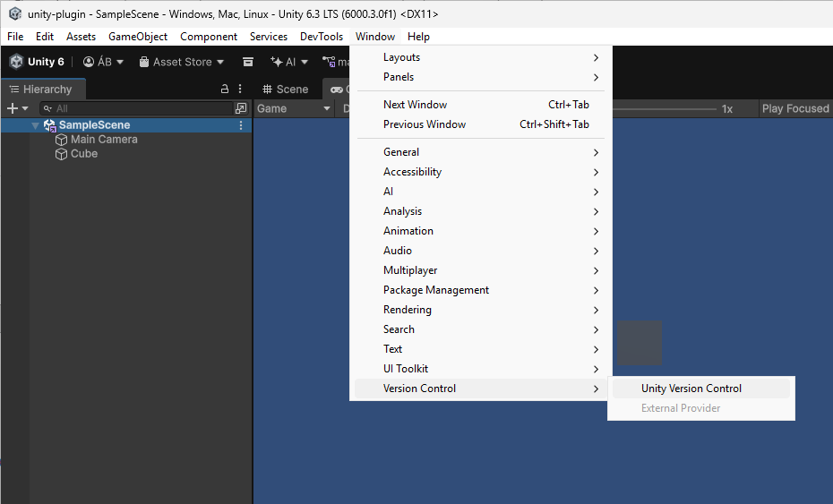Image resolution: width=833 pixels, height=504 pixels.
Task: Select Unity Version Control submenu item
Action: (691, 389)
